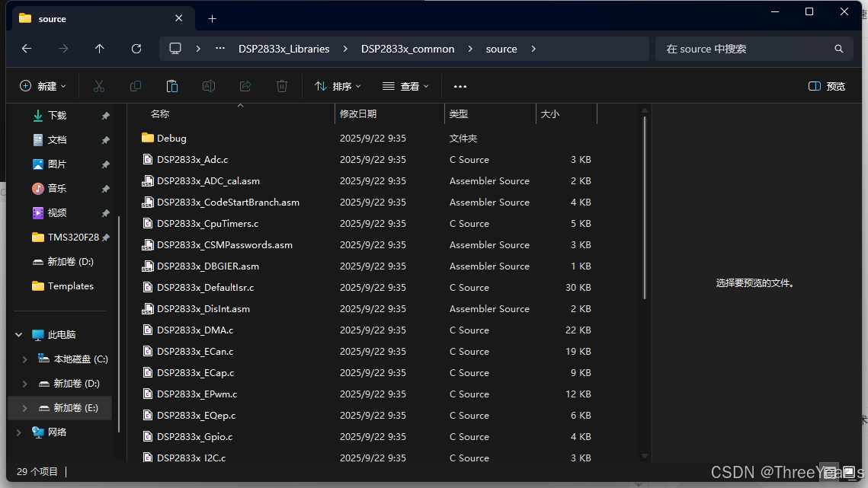The width and height of the screenshot is (868, 488).
Task: Unpin 下载 using its pin icon
Action: point(105,116)
